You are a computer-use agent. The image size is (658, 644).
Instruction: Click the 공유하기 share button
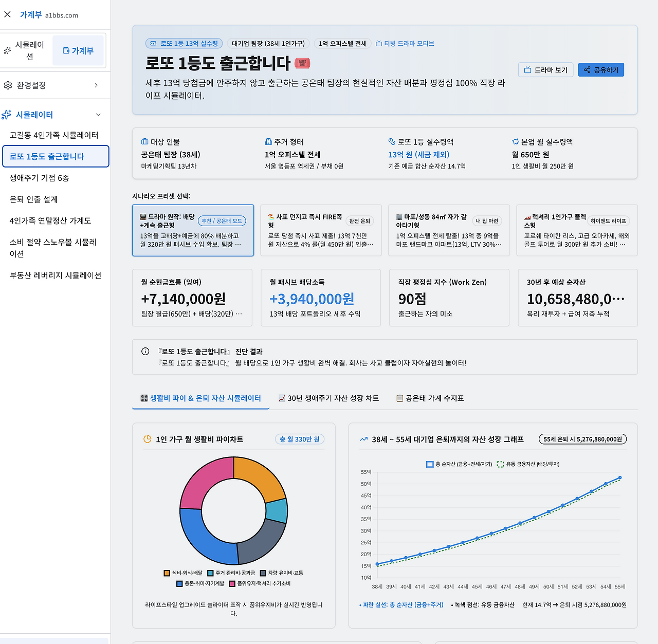(x=601, y=70)
